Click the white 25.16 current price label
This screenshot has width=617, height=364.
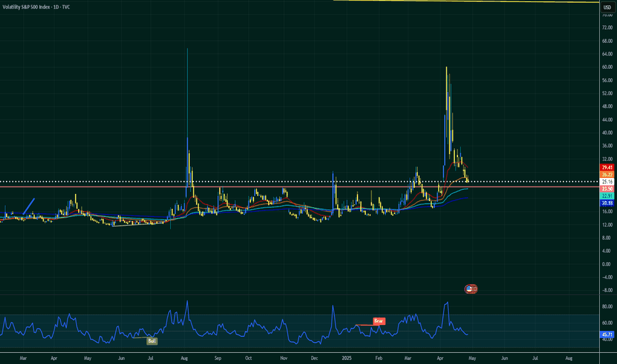point(607,182)
